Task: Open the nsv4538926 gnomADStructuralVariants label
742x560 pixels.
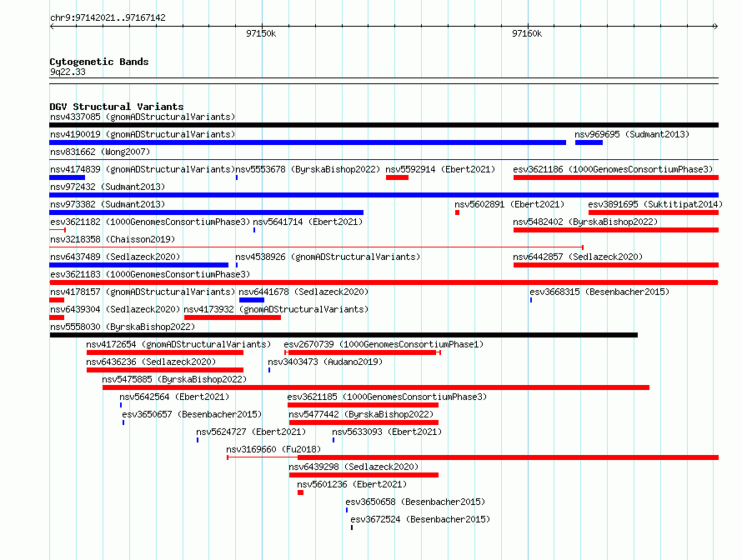Action: 328,257
